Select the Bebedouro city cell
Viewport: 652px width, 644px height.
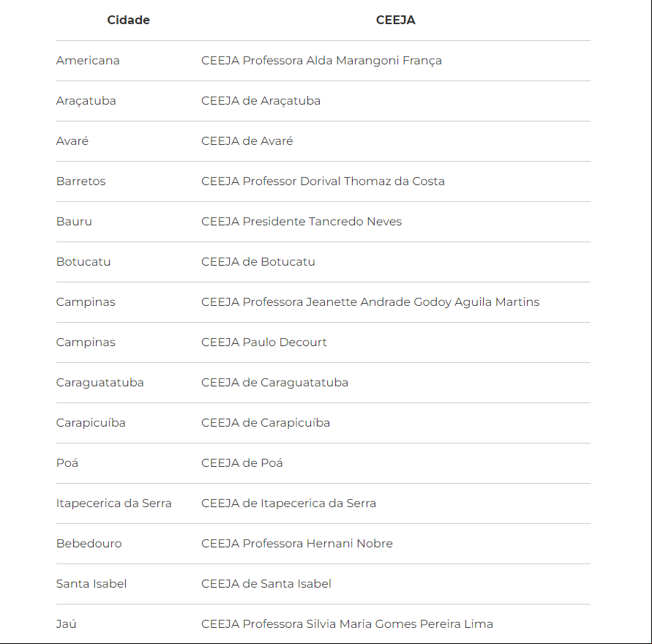pos(89,544)
